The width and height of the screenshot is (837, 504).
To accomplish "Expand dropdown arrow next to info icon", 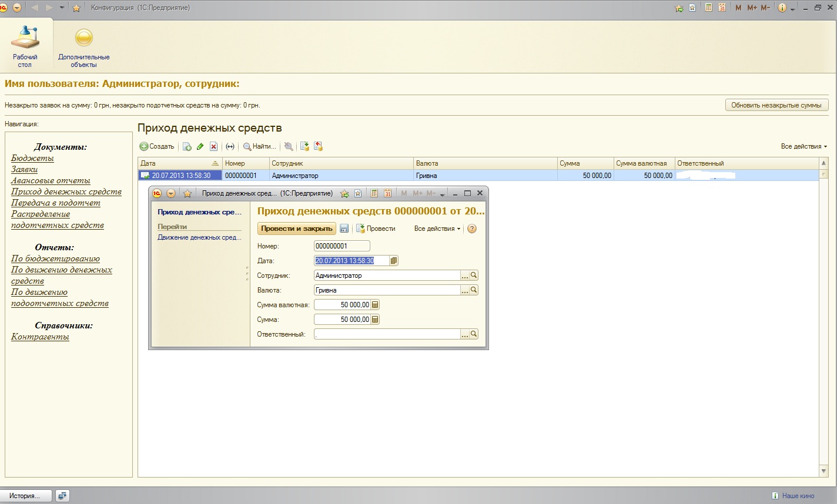I will 792,8.
